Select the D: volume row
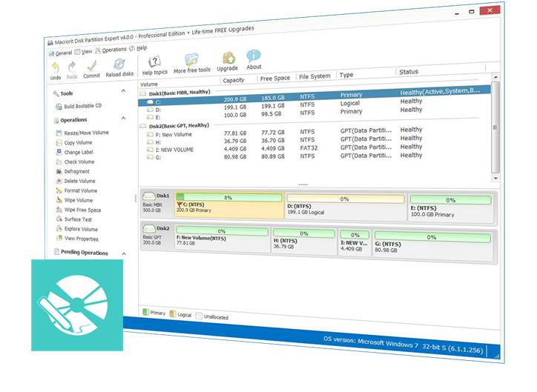 (314, 106)
